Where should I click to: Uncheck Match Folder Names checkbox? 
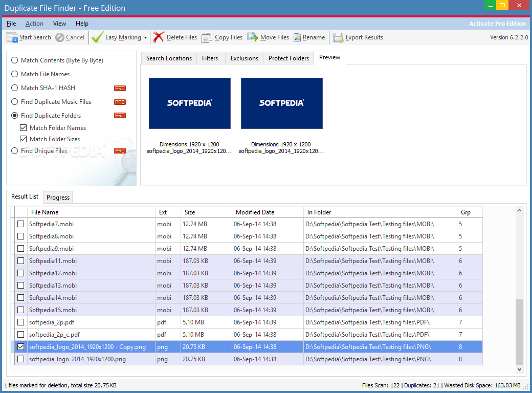[x=24, y=128]
